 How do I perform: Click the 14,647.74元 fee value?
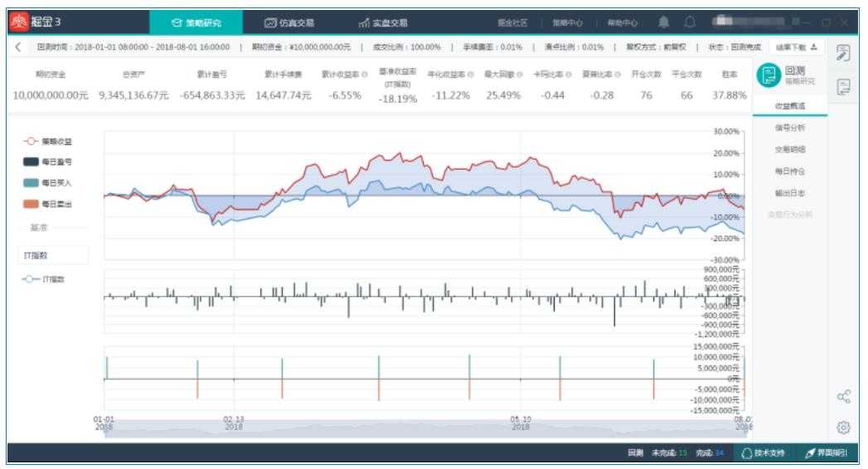point(283,95)
